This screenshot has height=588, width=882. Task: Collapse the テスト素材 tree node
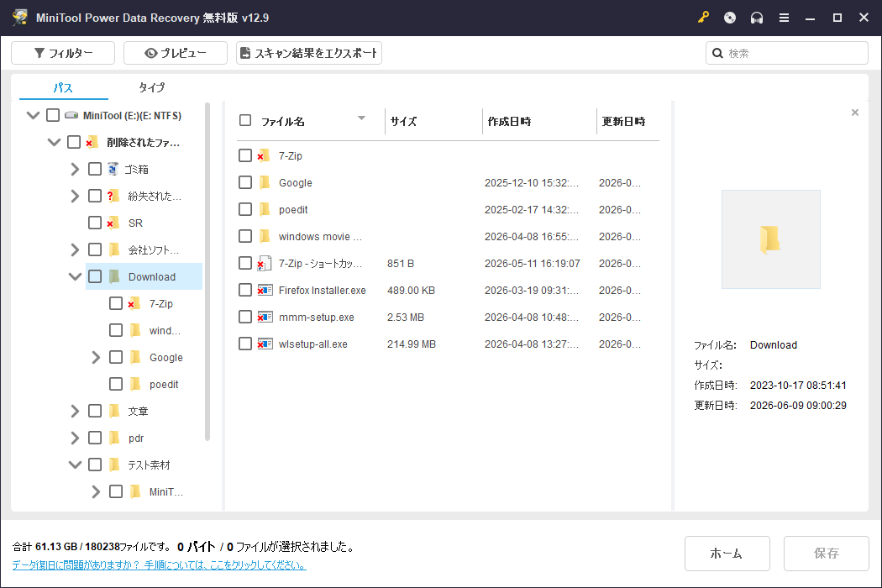[75, 465]
